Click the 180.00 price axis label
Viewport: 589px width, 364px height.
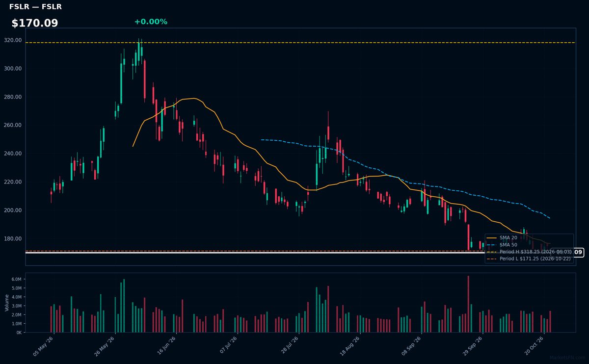(13, 239)
